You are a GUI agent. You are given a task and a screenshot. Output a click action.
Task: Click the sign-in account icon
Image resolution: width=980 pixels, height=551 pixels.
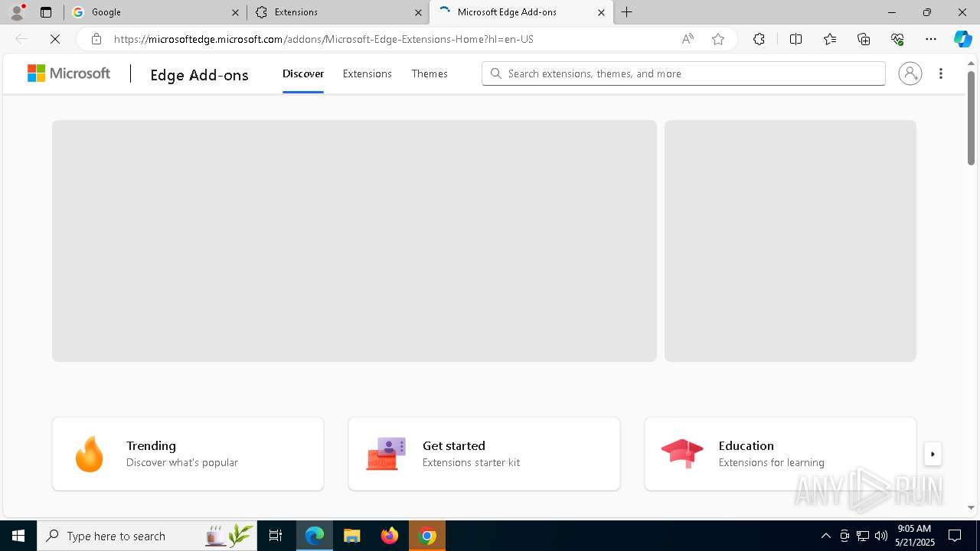910,73
